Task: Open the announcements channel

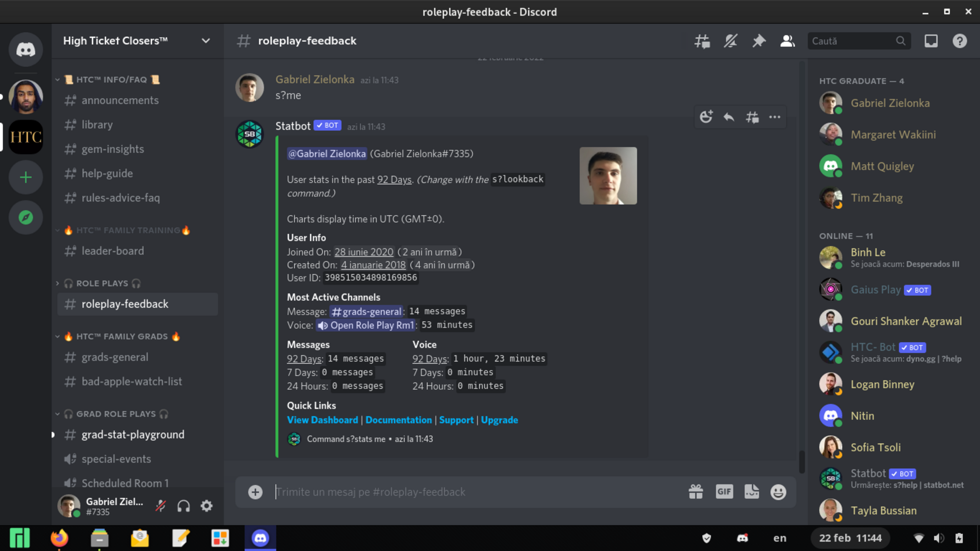Action: point(120,100)
